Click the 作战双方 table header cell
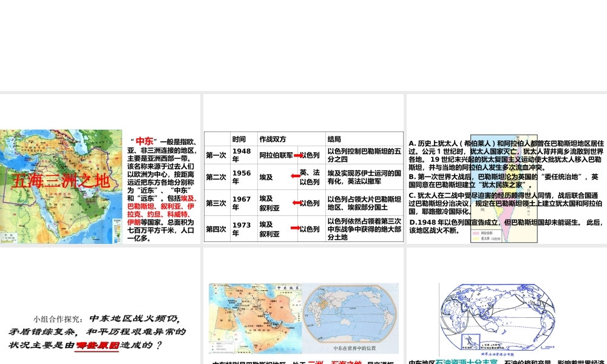Screen dimensions: 607x364 click(x=291, y=139)
